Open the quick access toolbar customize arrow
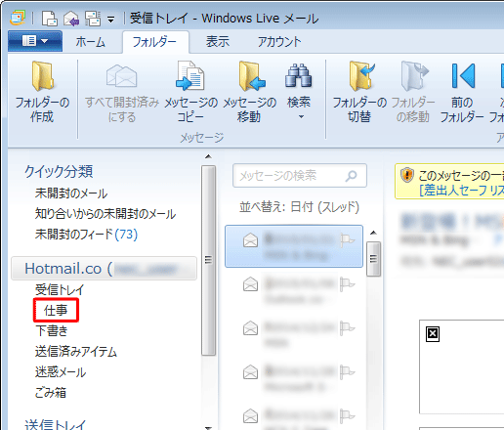Image resolution: width=504 pixels, height=430 pixels. coord(111,20)
